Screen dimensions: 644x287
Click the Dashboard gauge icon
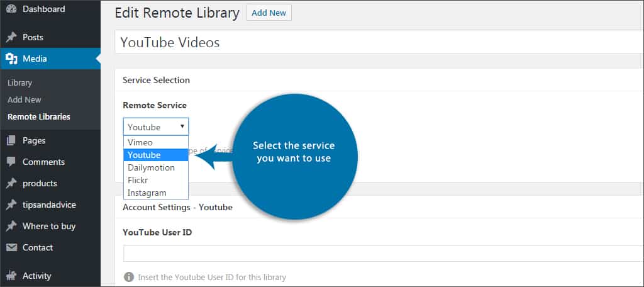[11, 9]
